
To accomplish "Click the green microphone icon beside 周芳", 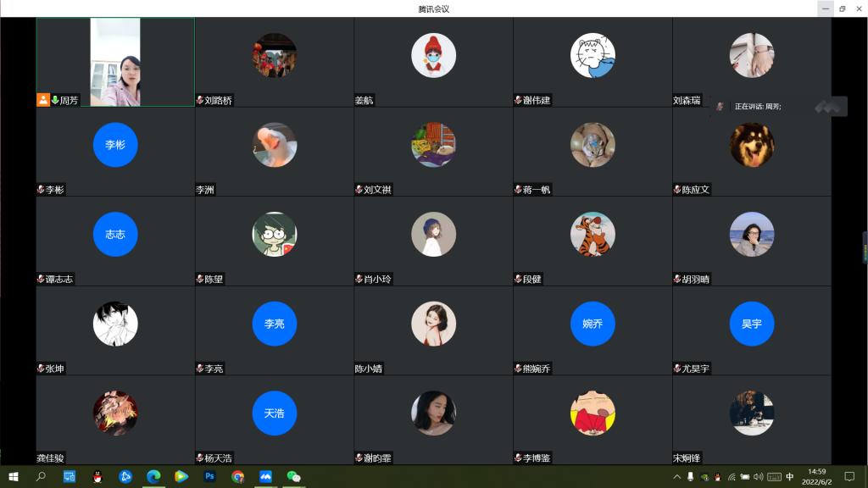I will (55, 100).
